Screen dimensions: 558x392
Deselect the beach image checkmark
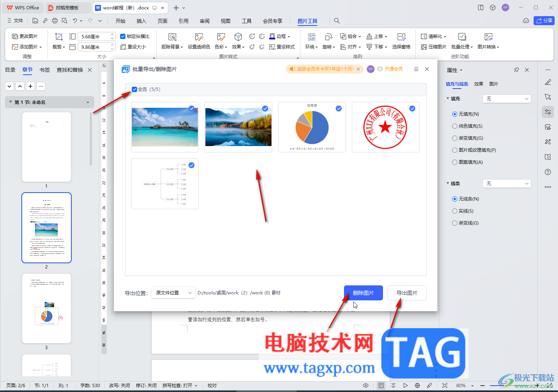click(192, 109)
